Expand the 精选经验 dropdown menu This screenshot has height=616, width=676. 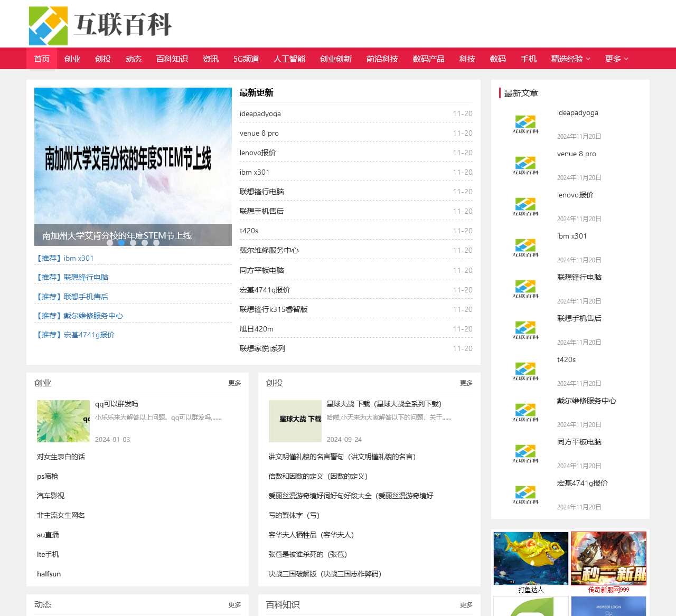pos(571,59)
